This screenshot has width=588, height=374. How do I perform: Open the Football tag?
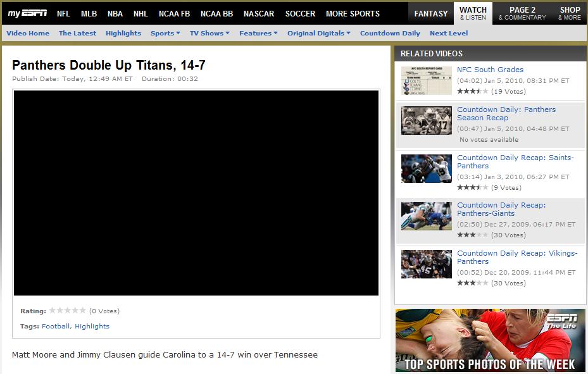[x=56, y=326]
